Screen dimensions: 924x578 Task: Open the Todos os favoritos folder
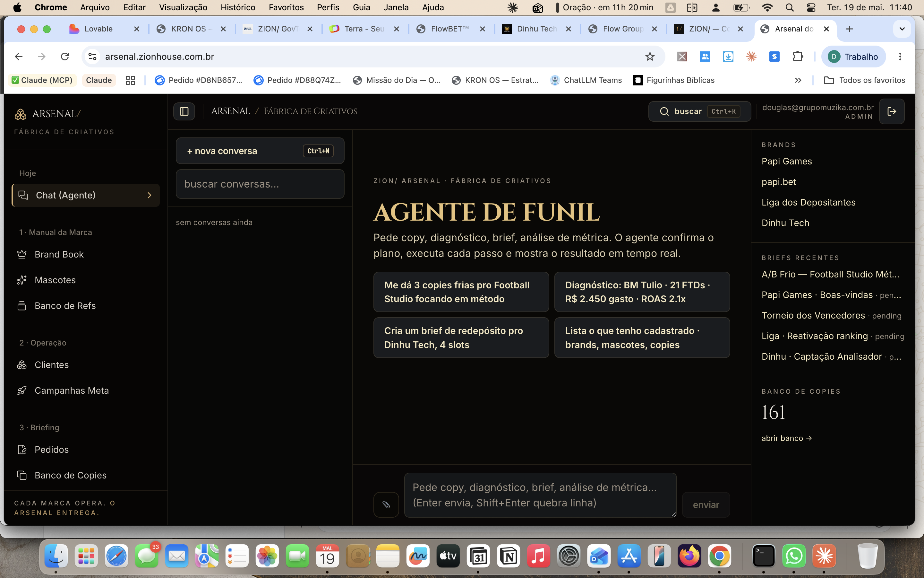864,80
